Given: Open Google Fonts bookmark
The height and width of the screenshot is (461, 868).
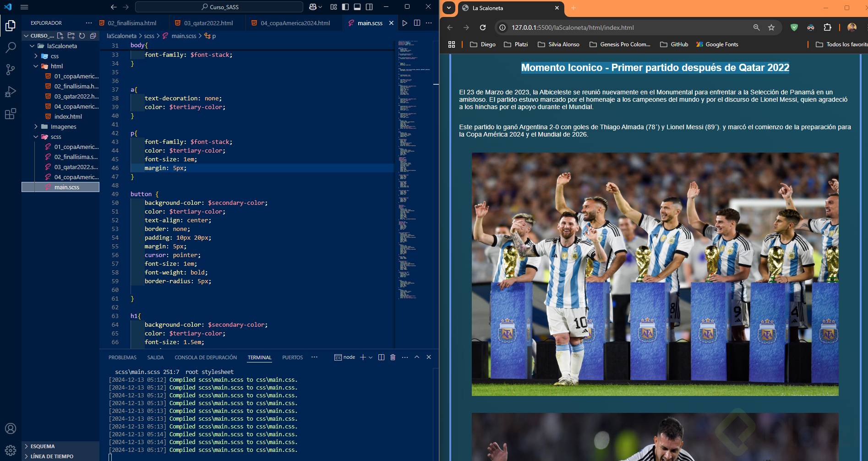Looking at the screenshot, I should (x=717, y=44).
